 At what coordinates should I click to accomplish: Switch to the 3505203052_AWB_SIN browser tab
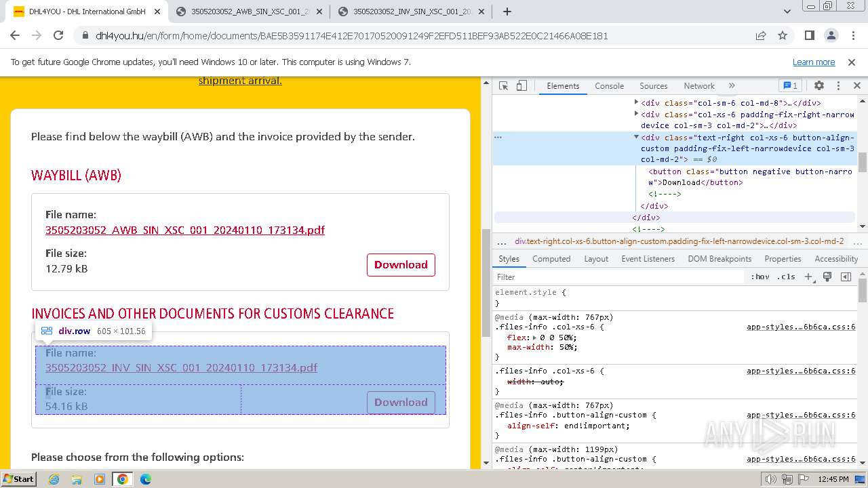click(250, 12)
